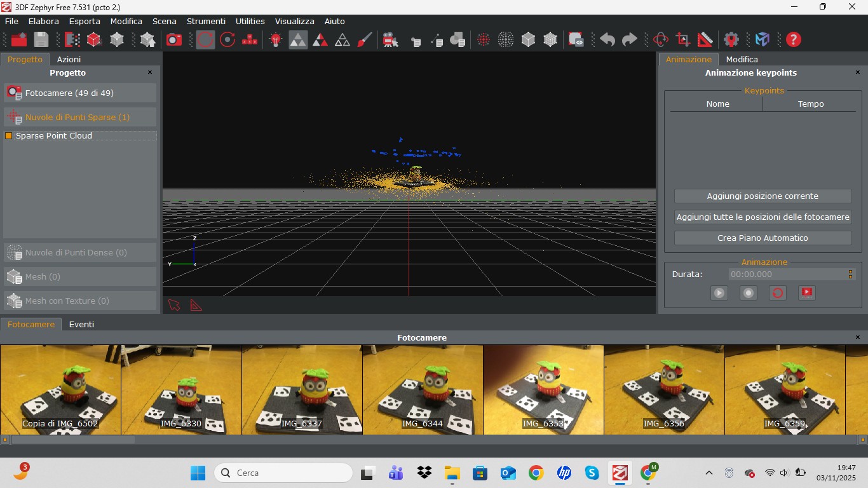Expand the Nuvole di Punti Sparse item

(79, 117)
